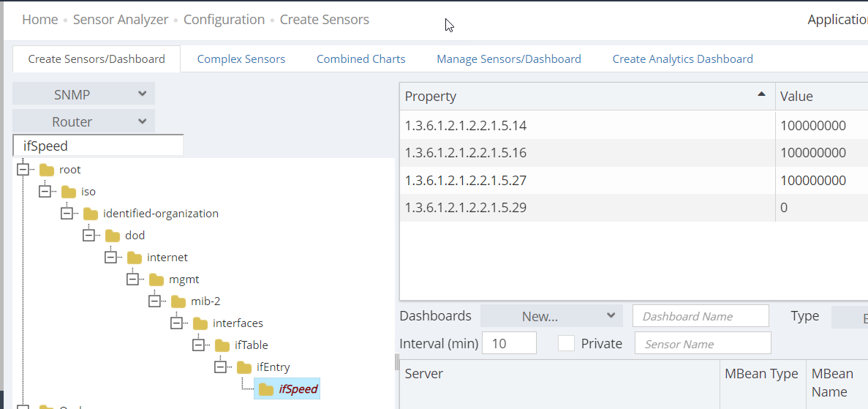Click the ifSpeed folder icon
The width and height of the screenshot is (868, 409).
tap(266, 389)
